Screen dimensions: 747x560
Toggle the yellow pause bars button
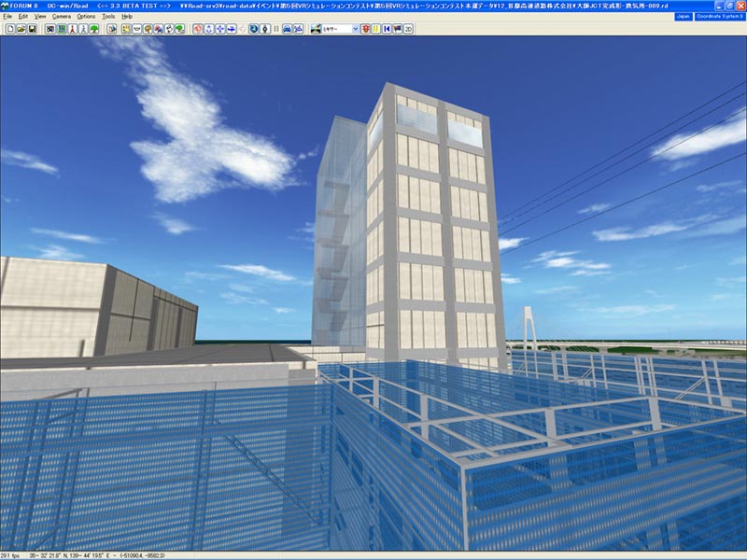click(376, 29)
